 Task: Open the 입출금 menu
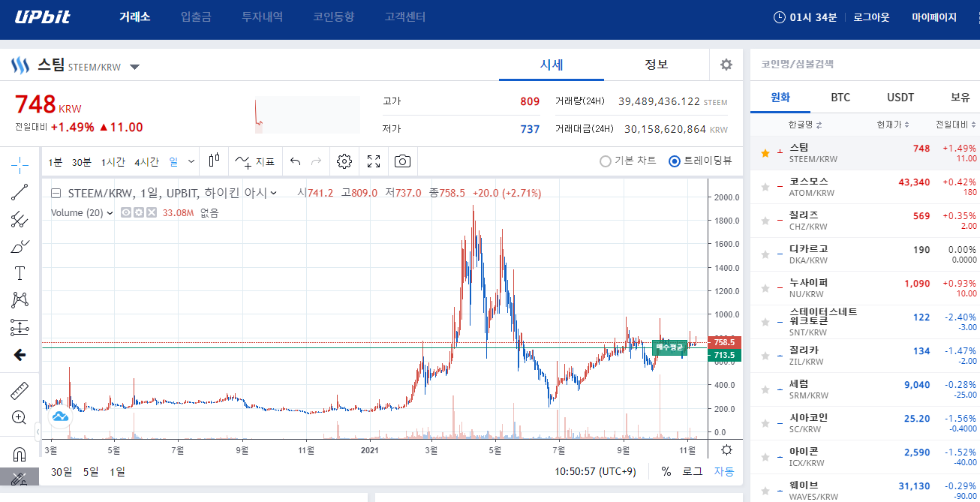pos(196,17)
